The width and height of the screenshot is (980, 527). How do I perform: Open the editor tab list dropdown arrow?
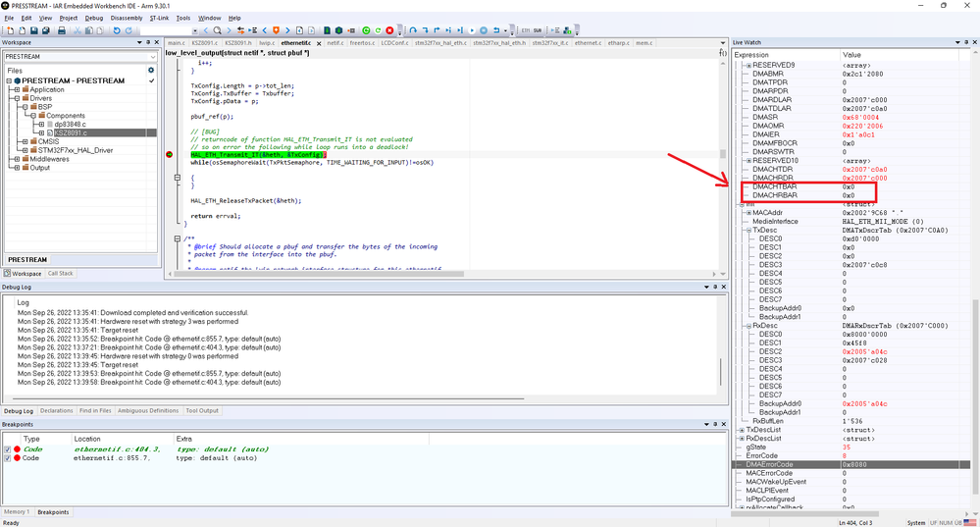coord(723,43)
